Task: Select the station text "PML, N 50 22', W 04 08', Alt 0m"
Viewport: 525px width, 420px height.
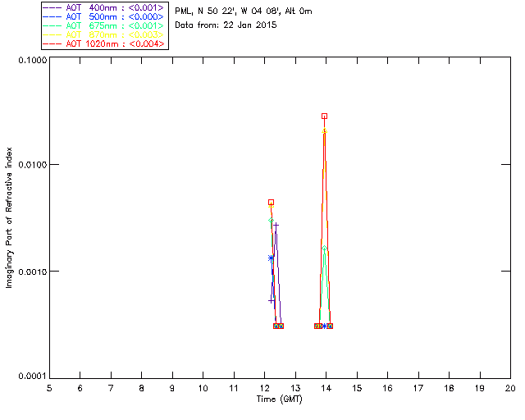Action: click(244, 11)
